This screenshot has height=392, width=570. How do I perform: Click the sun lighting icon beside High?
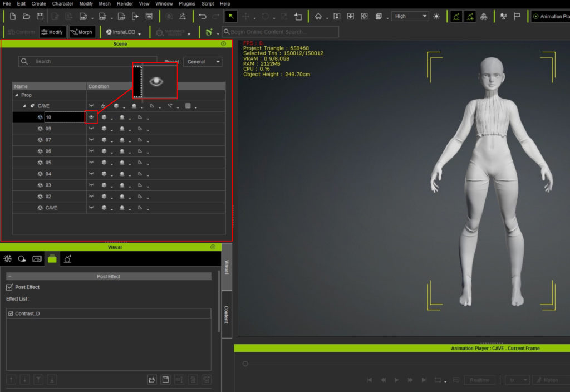[436, 17]
